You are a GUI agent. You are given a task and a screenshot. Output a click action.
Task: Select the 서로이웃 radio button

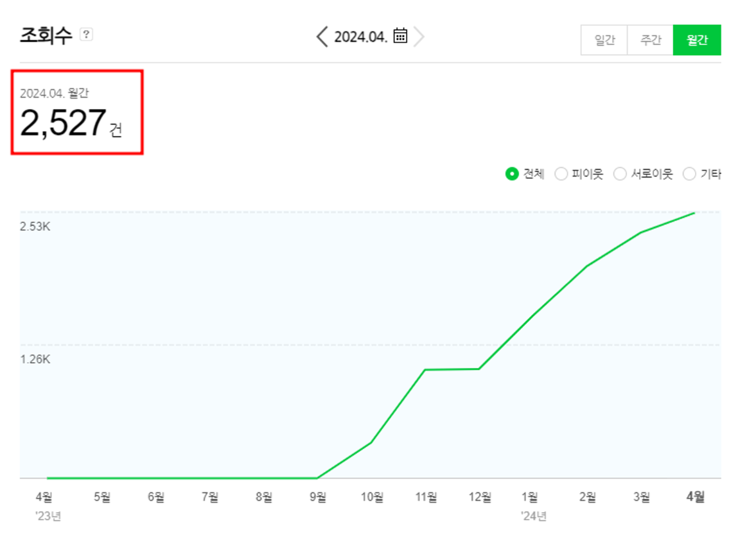(620, 173)
